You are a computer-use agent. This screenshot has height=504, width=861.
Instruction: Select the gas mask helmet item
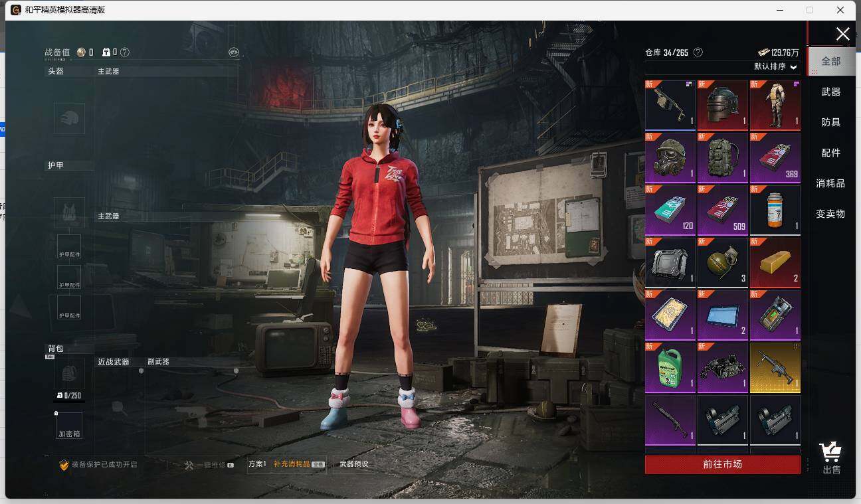tap(670, 157)
